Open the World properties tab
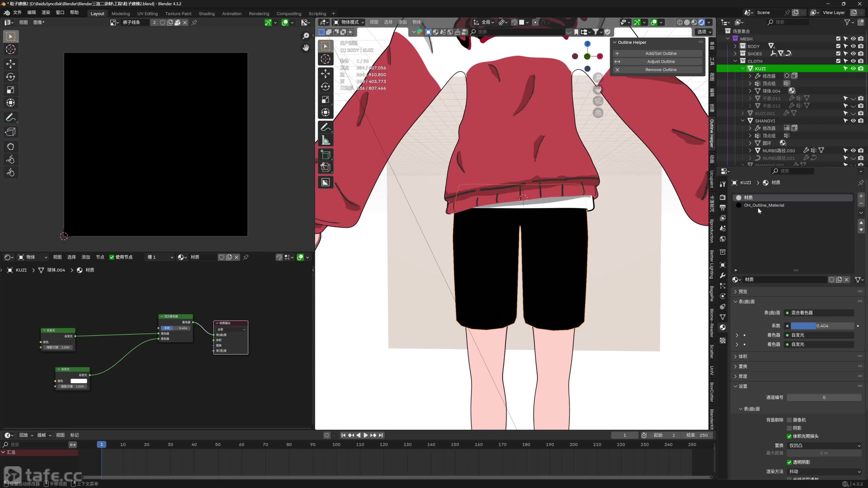 click(x=723, y=239)
